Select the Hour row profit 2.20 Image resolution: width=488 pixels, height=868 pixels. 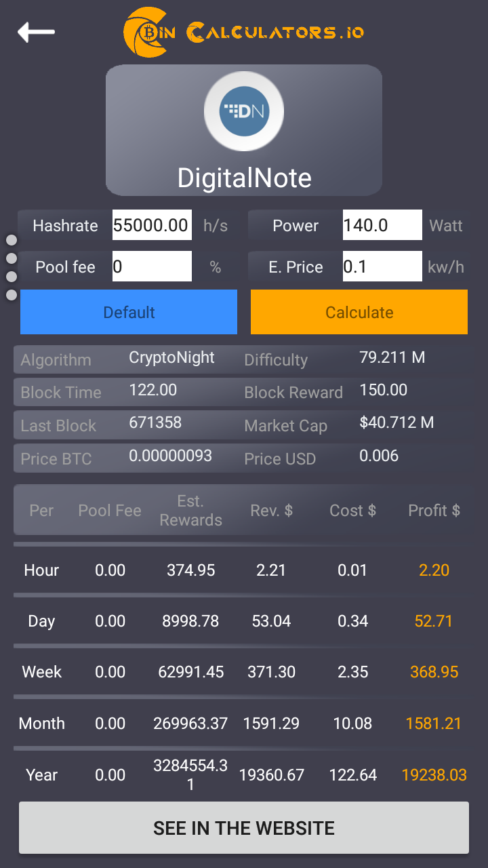coord(434,570)
